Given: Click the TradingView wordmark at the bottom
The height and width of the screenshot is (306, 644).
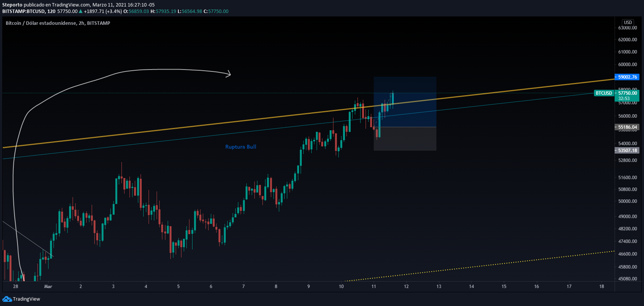Looking at the screenshot, I should point(26,299).
